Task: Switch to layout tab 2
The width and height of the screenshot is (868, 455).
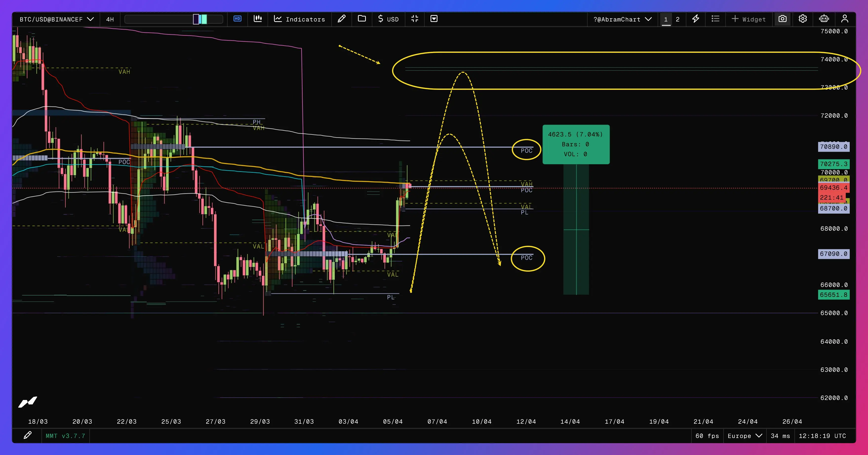Action: pyautogui.click(x=678, y=19)
